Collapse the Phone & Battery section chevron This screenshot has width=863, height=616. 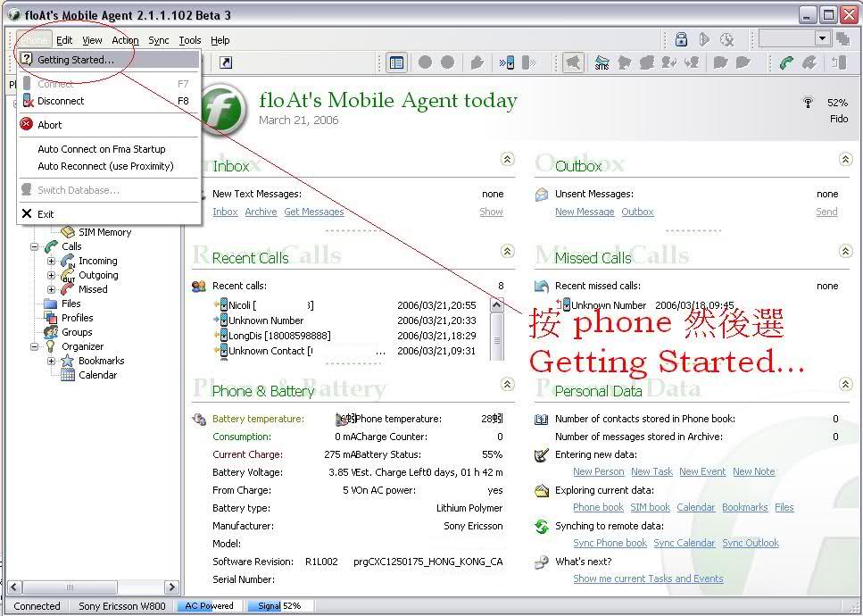coord(508,384)
